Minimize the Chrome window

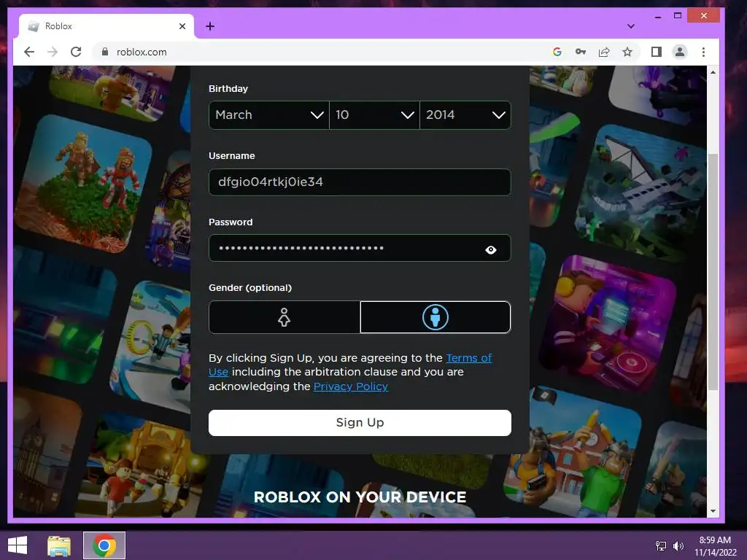pyautogui.click(x=658, y=16)
